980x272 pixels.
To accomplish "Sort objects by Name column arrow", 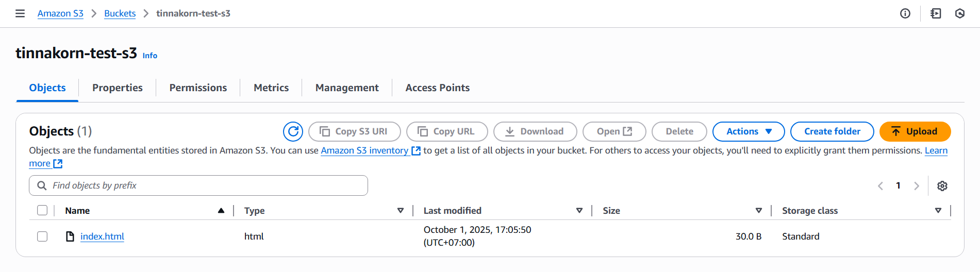I will [221, 211].
